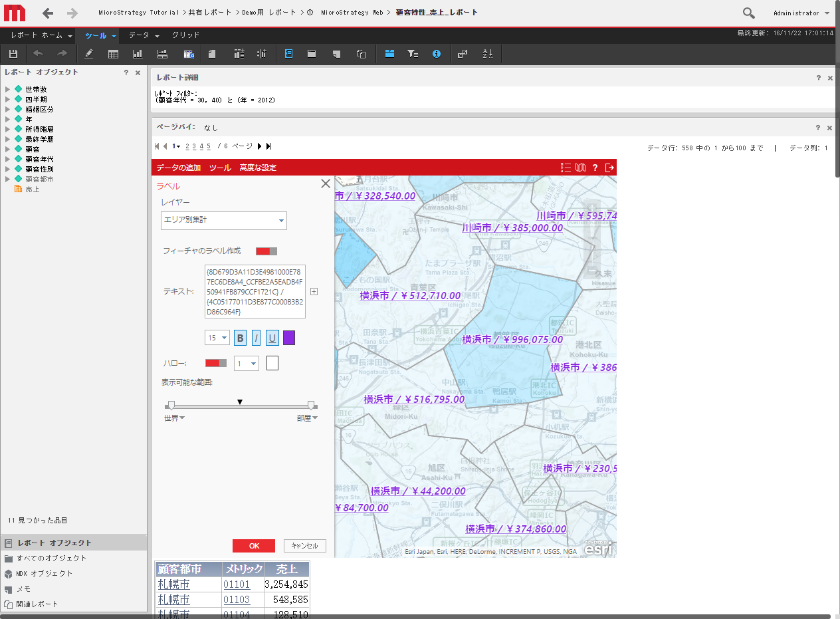Image resolution: width=840 pixels, height=619 pixels.
Task: Click the キャンセル button
Action: 305,546
